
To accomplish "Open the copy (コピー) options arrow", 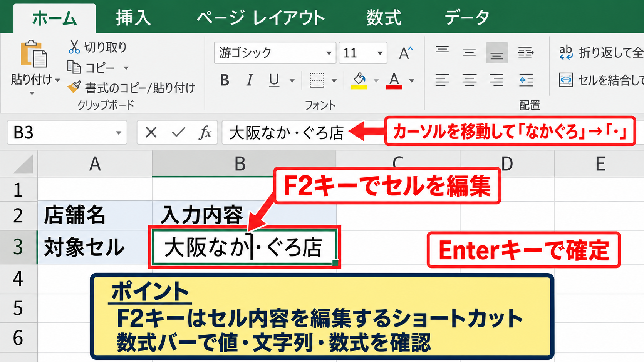I will pyautogui.click(x=126, y=68).
